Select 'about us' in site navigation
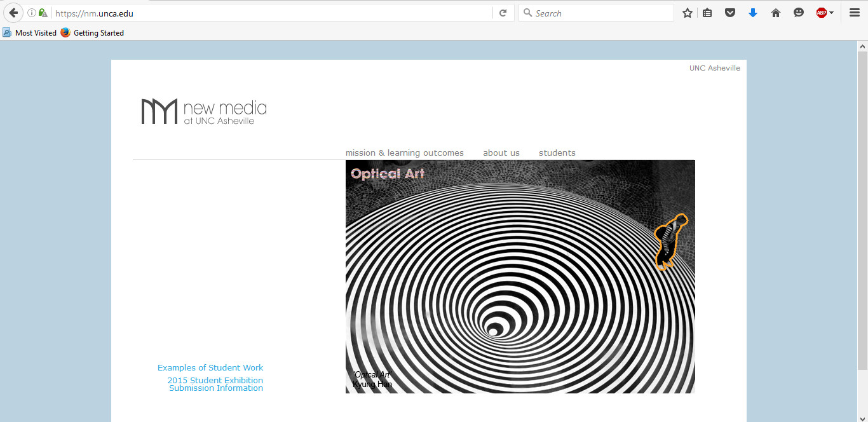Image resolution: width=868 pixels, height=422 pixels. [x=501, y=153]
